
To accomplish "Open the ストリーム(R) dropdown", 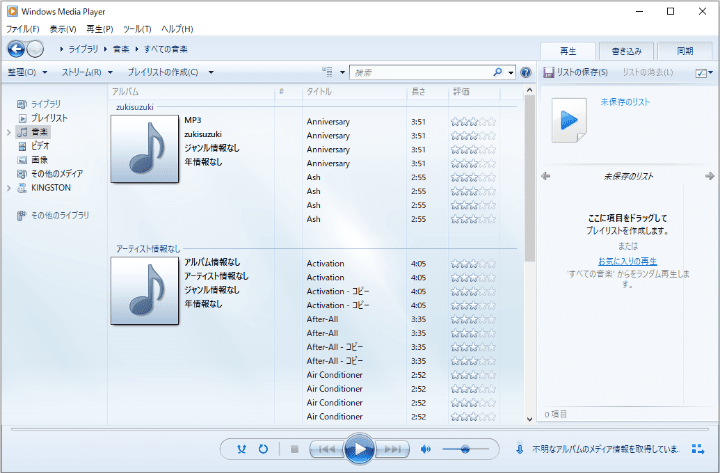I will pyautogui.click(x=87, y=72).
